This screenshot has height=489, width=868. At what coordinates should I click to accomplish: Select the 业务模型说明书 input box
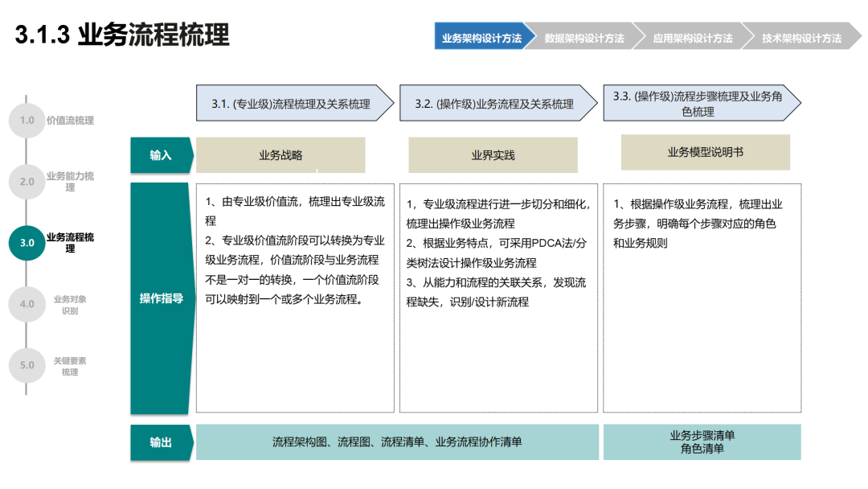(706, 152)
